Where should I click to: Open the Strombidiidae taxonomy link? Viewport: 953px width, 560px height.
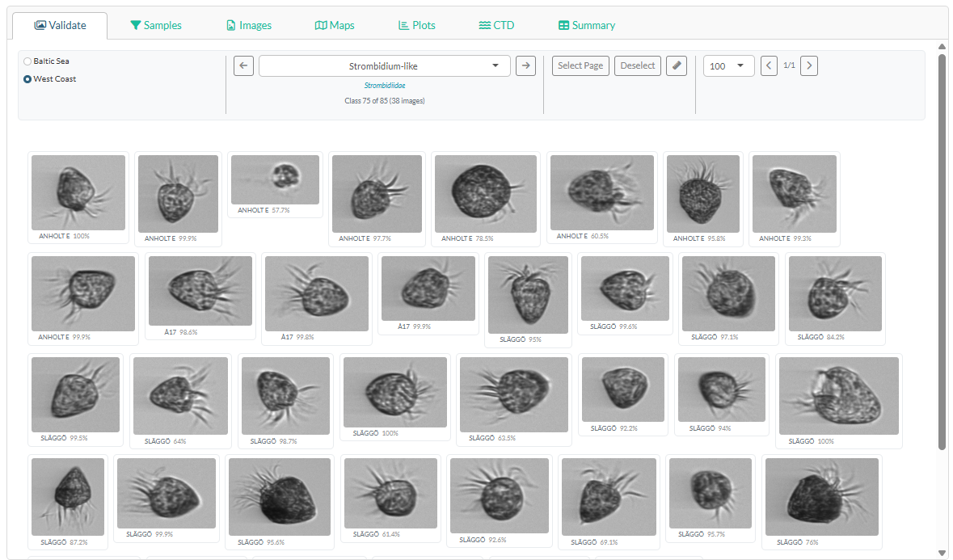(x=384, y=85)
